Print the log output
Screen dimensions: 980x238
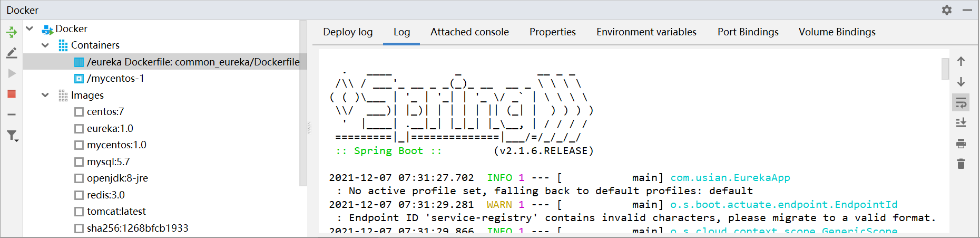[961, 144]
